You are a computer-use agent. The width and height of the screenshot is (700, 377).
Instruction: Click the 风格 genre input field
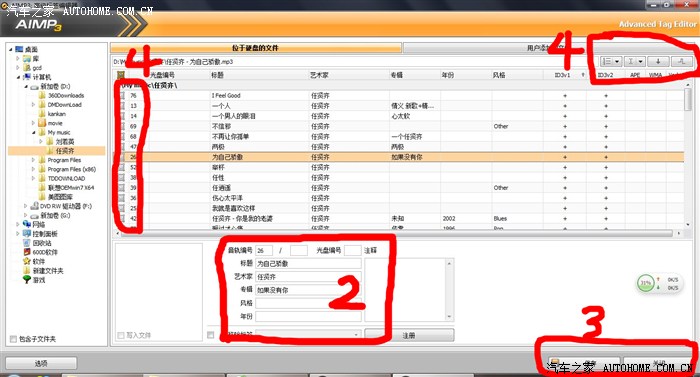(308, 303)
